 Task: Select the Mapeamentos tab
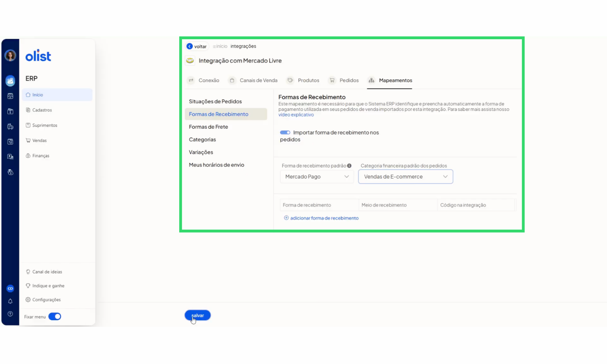point(390,80)
